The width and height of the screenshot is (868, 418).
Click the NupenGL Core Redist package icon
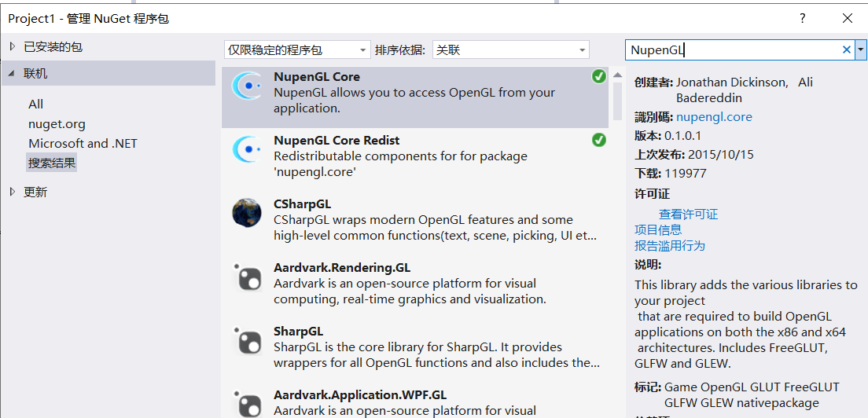coord(247,148)
